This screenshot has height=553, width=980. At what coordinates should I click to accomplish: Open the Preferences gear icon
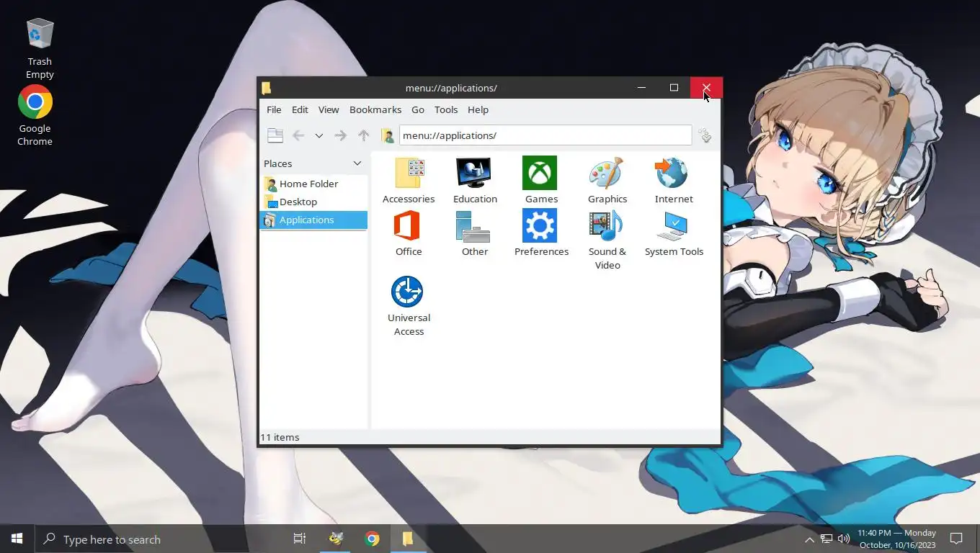tap(540, 225)
